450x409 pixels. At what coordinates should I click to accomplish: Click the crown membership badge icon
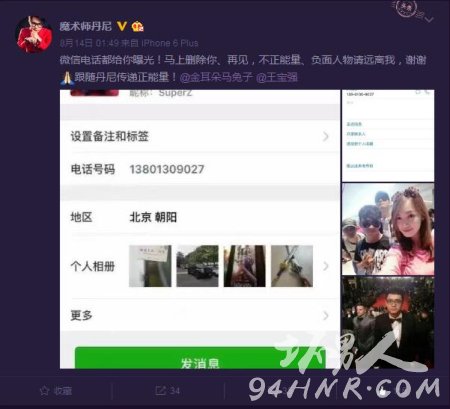pos(137,26)
